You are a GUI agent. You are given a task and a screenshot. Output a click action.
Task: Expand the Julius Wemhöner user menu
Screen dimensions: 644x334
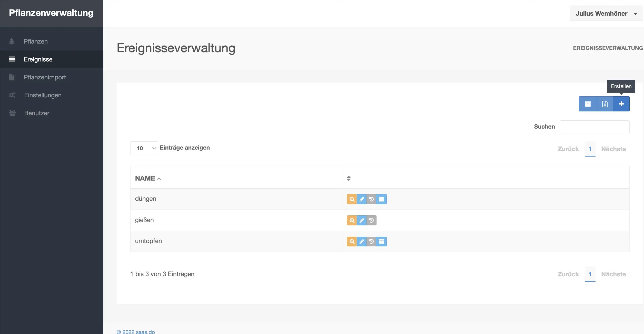pos(606,14)
